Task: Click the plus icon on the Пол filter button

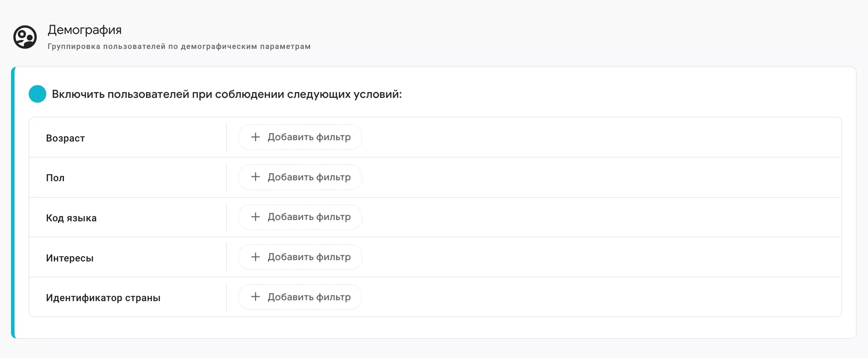Action: tap(255, 177)
